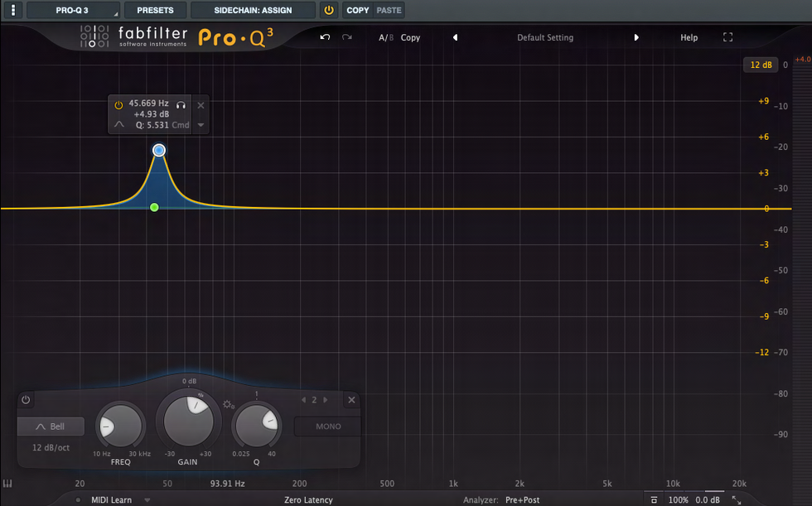The width and height of the screenshot is (812, 506).
Task: Click the MIDI Learn indicator dot
Action: click(78, 500)
